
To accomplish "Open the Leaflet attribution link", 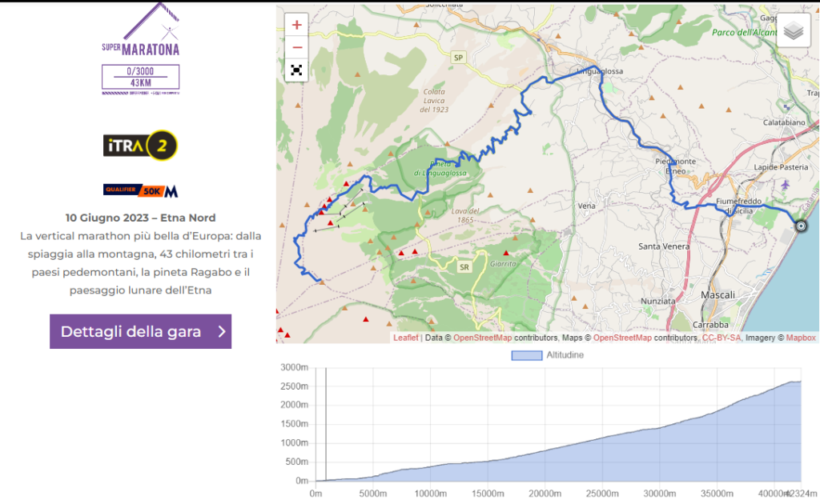I will pyautogui.click(x=406, y=338).
